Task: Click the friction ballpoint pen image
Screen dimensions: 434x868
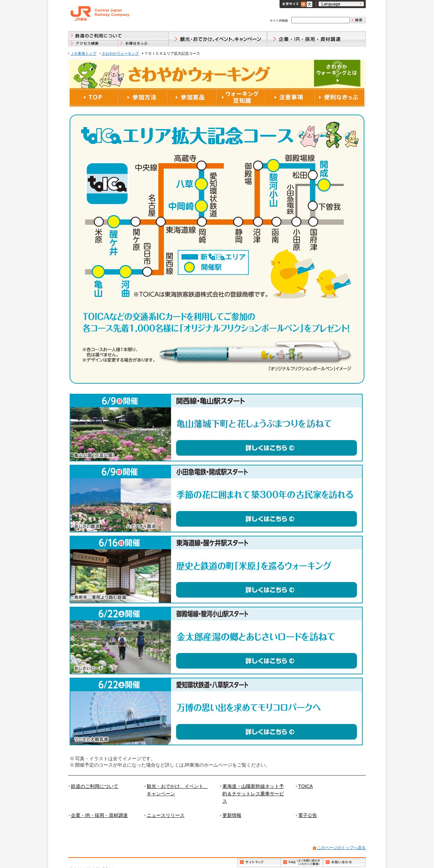Action: pyautogui.click(x=255, y=353)
